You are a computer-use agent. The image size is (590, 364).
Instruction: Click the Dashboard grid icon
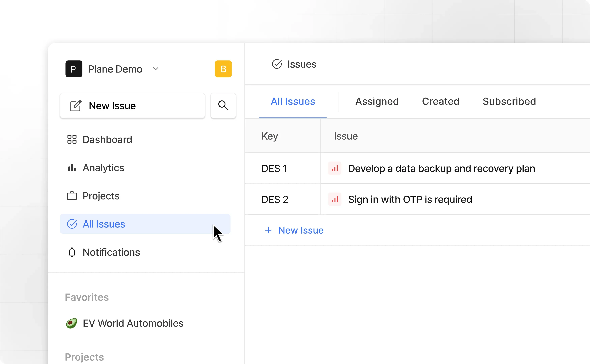click(72, 139)
